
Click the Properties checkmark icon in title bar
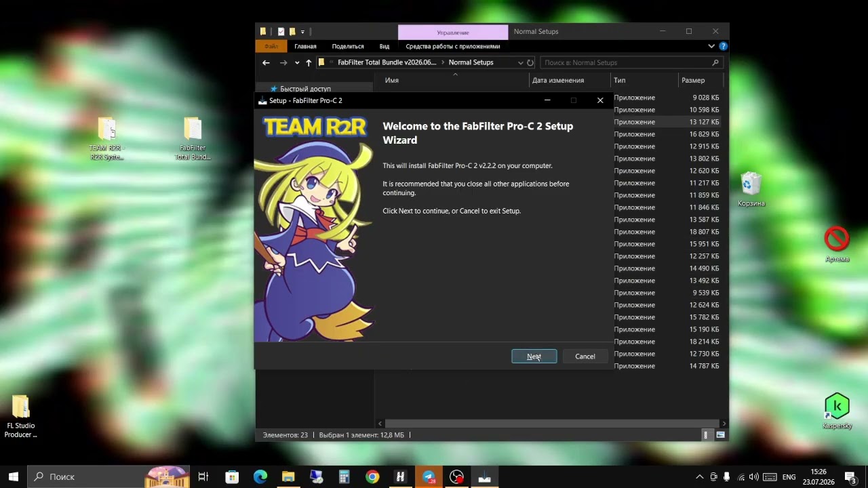pos(281,32)
